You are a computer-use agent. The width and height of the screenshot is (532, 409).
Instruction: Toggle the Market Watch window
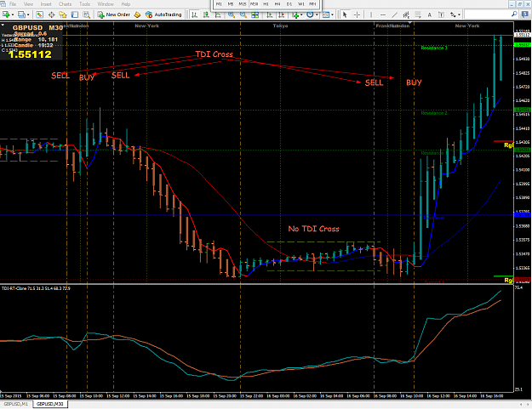(39, 14)
